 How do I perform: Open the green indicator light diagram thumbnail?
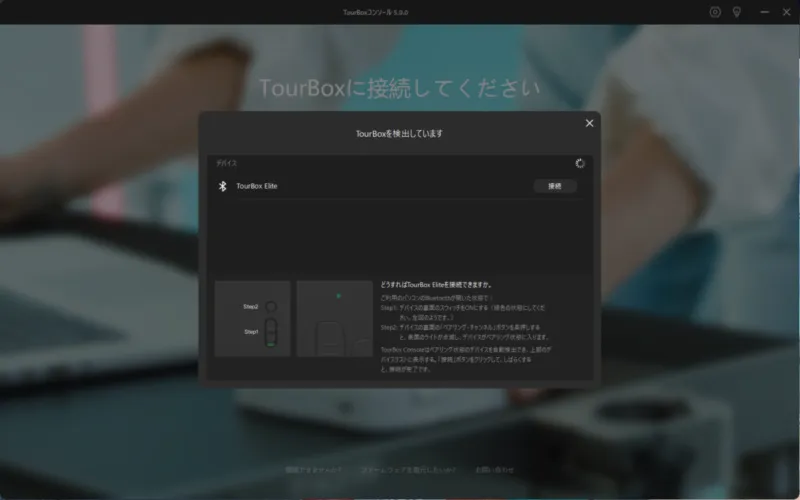click(x=335, y=319)
